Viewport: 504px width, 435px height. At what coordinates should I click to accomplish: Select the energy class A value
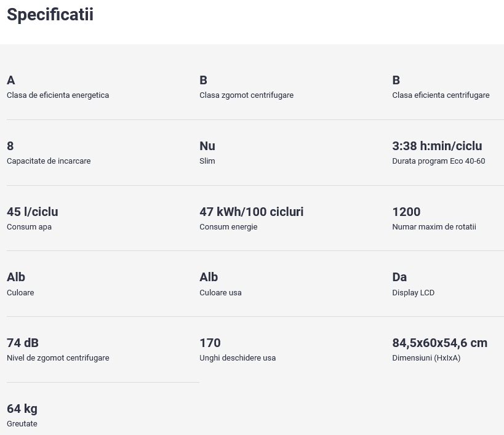[x=11, y=81]
